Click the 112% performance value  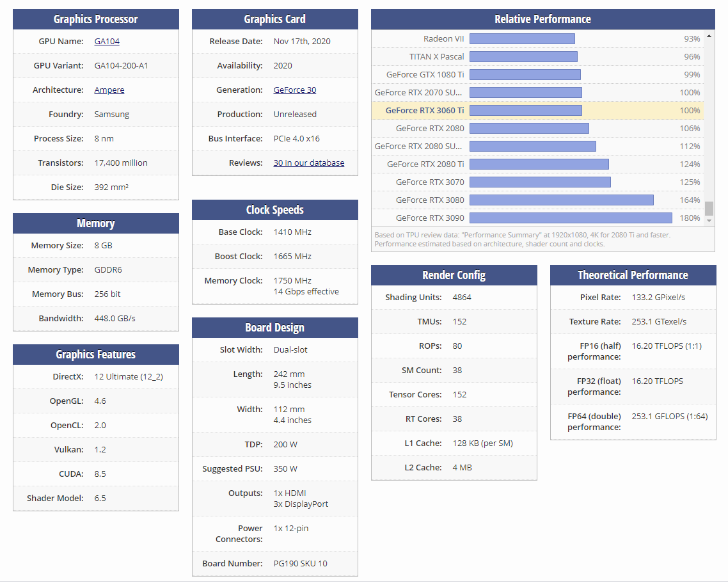click(x=690, y=147)
